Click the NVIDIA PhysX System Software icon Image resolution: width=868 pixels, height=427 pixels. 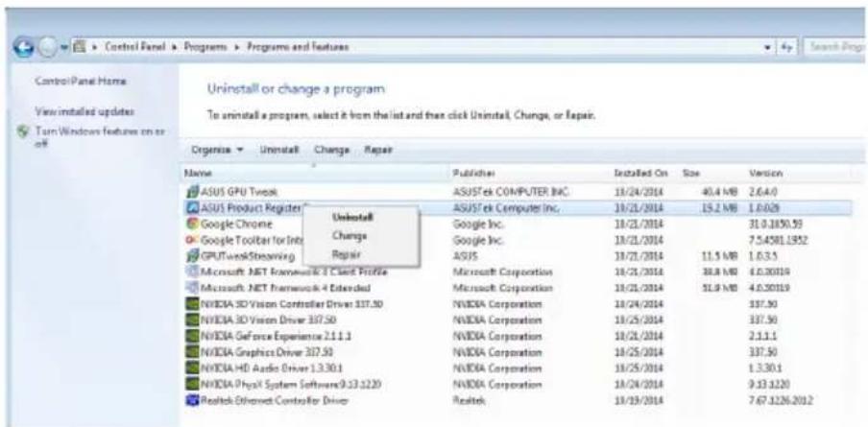192,384
